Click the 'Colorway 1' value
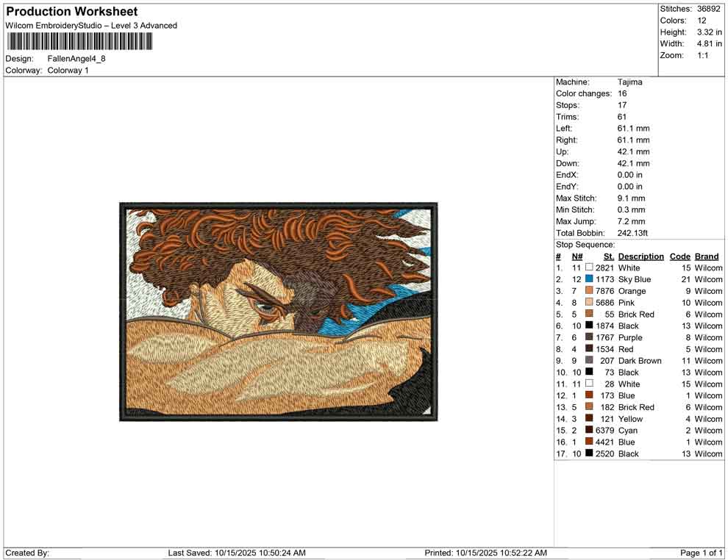The width and height of the screenshot is (728, 560). (68, 71)
